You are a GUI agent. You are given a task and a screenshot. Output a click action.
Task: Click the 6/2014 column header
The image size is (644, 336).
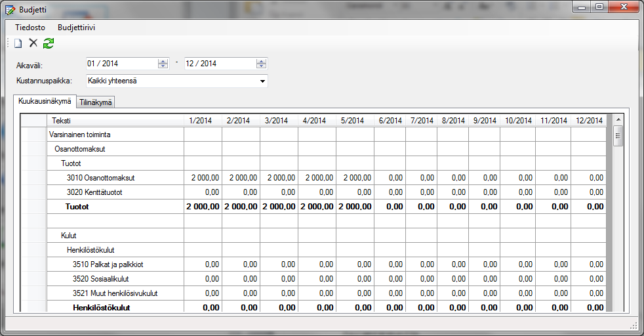[390, 120]
